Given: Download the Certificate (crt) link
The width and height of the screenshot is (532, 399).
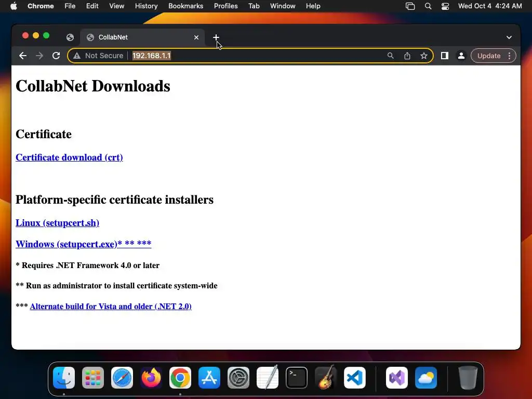Looking at the screenshot, I should pos(69,157).
